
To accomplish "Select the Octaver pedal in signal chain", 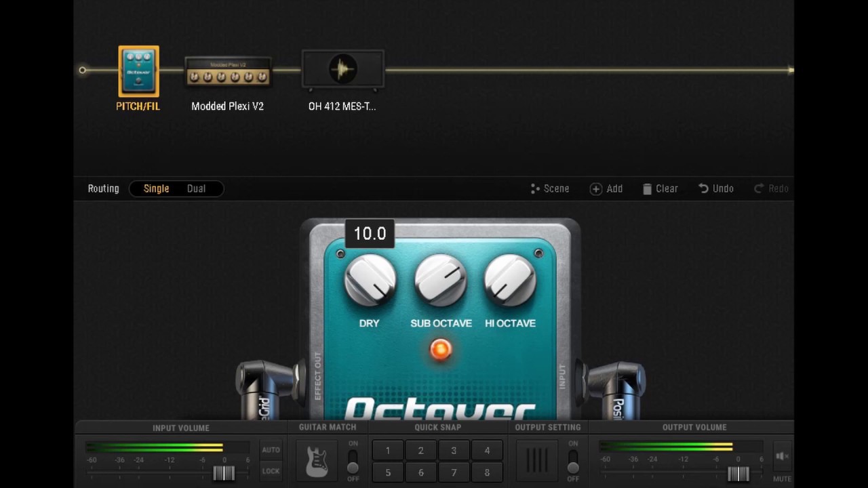I will (x=138, y=71).
